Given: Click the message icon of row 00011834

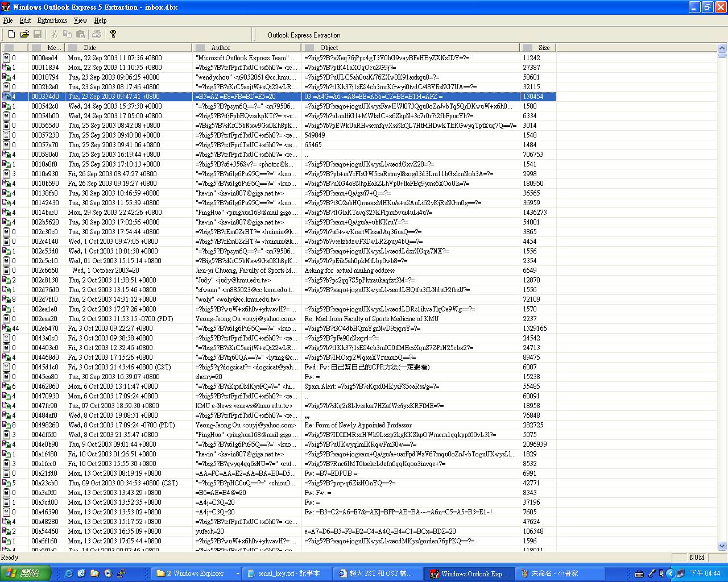Looking at the screenshot, I should [6, 68].
